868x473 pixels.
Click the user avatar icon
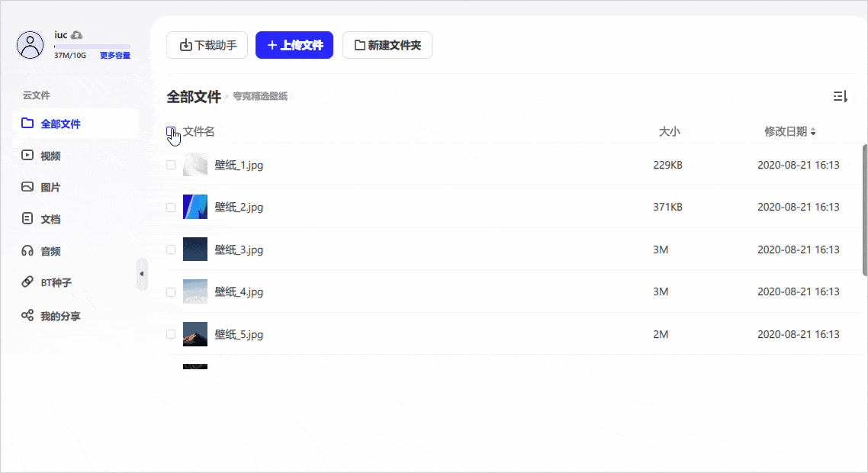coord(31,45)
